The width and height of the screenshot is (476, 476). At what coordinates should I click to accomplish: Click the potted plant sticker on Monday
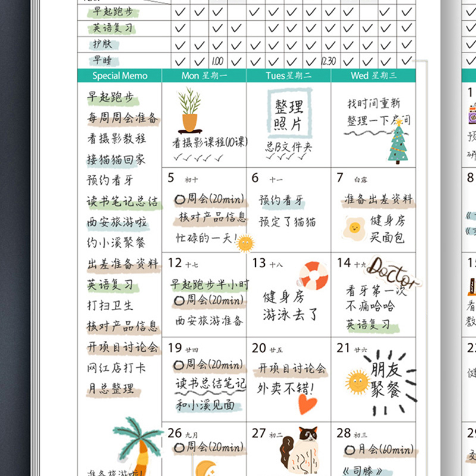point(190,111)
